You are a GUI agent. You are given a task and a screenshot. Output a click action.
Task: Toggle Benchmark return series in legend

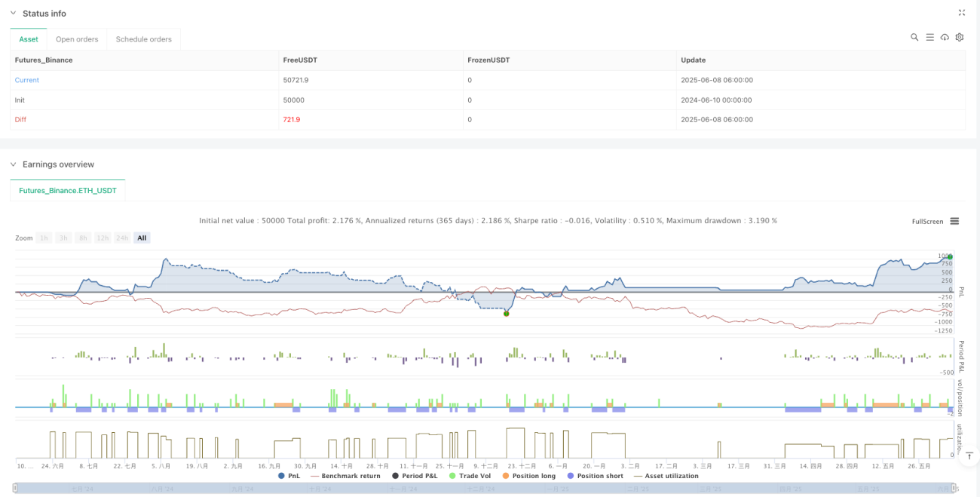point(345,476)
